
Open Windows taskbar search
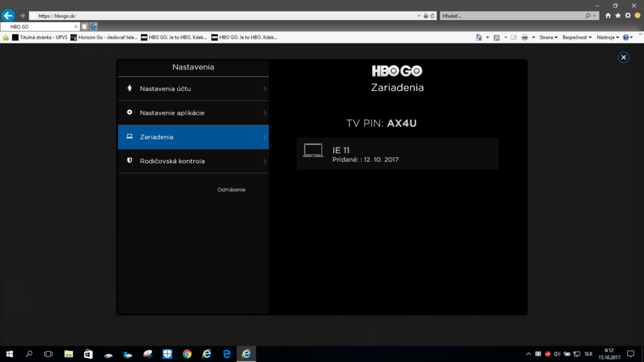(x=29, y=354)
